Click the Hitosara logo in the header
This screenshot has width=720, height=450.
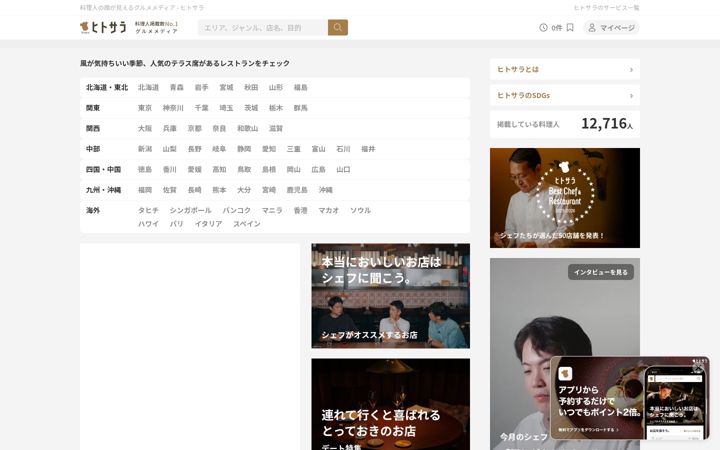pyautogui.click(x=103, y=28)
